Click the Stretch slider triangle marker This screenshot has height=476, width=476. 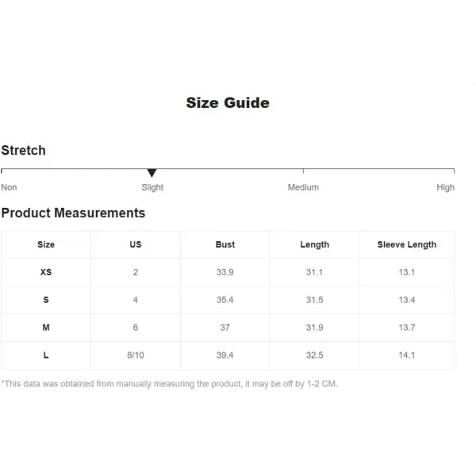tap(152, 173)
